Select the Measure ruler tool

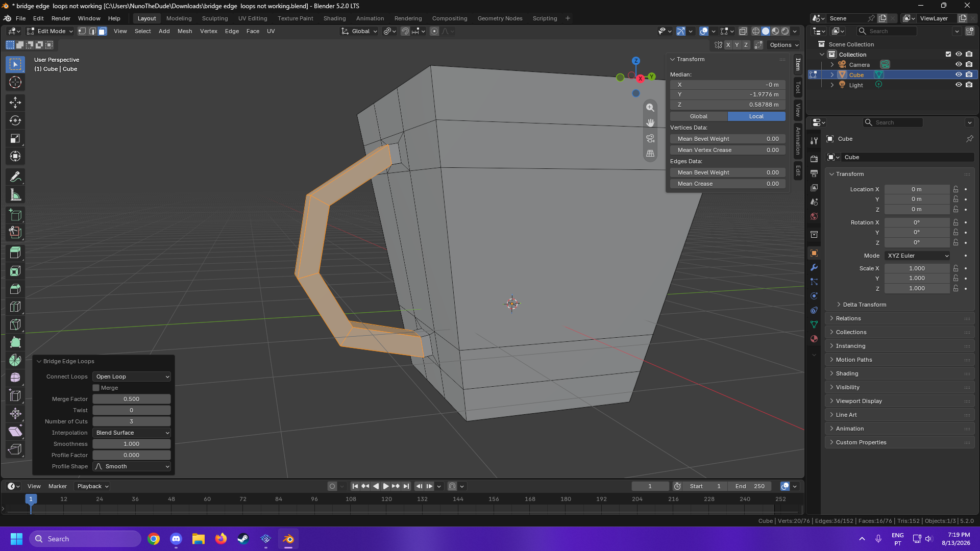15,195
